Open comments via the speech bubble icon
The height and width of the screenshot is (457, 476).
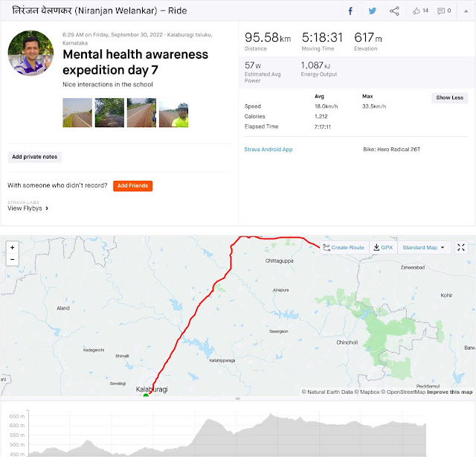pyautogui.click(x=441, y=11)
